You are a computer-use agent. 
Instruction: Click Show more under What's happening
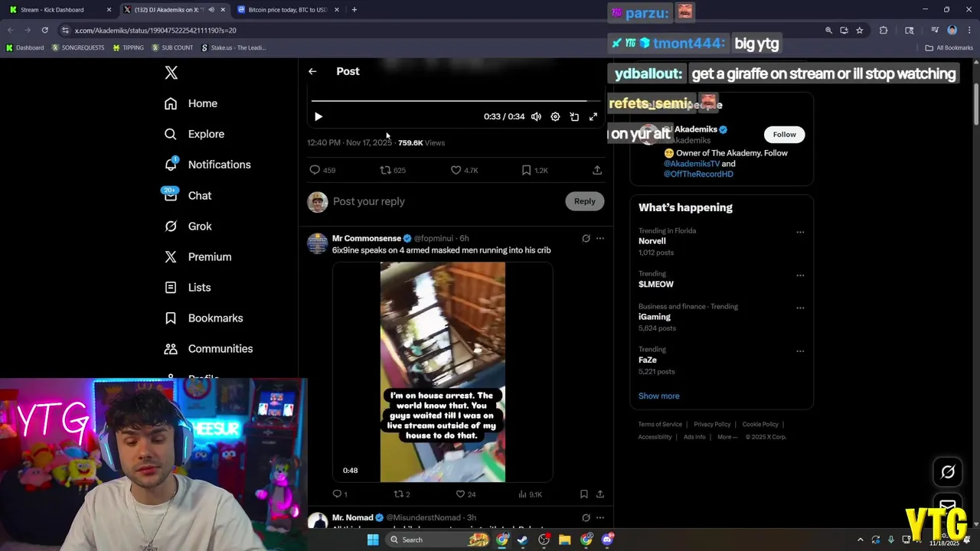658,396
